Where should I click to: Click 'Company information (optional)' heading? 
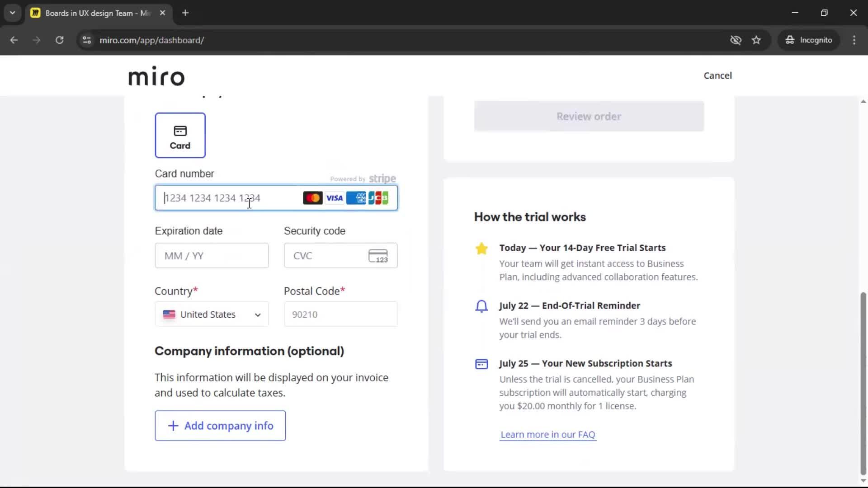pos(249,351)
